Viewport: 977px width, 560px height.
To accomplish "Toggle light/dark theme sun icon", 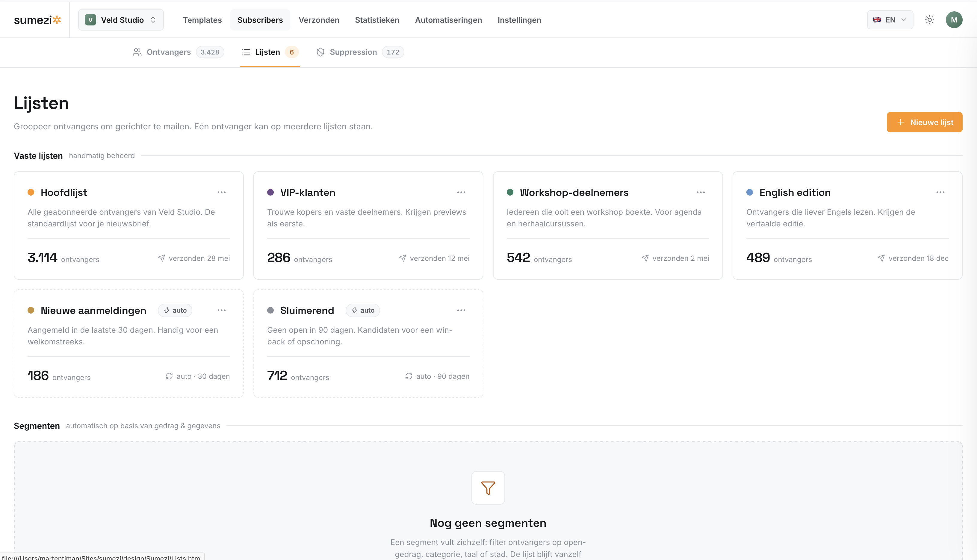I will coord(930,20).
